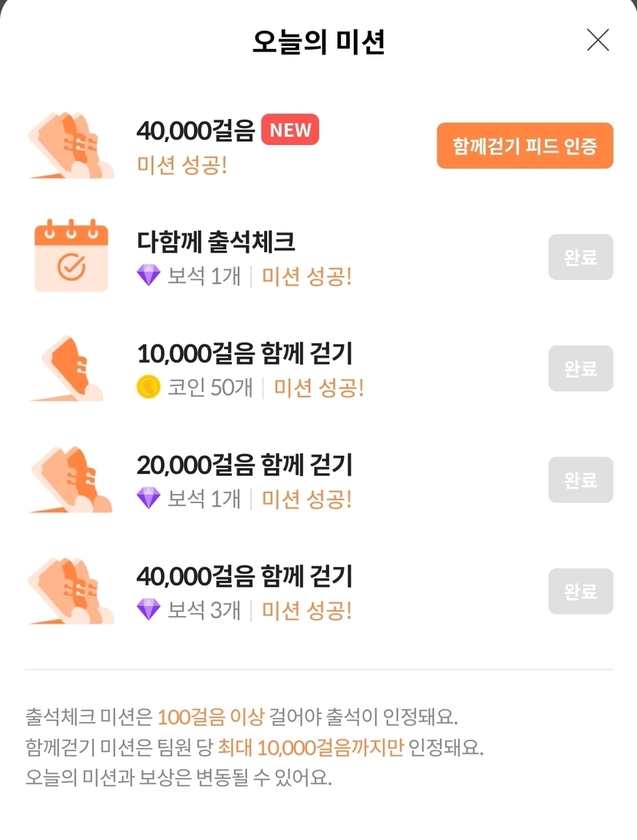Close the 오늘의 미션 popup
637x840 pixels.
(597, 40)
